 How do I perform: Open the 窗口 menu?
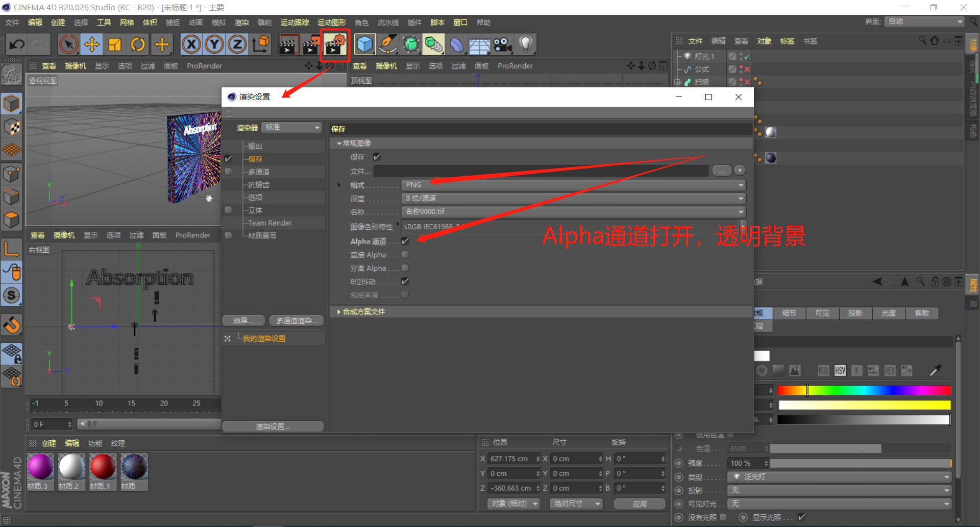[x=459, y=22]
